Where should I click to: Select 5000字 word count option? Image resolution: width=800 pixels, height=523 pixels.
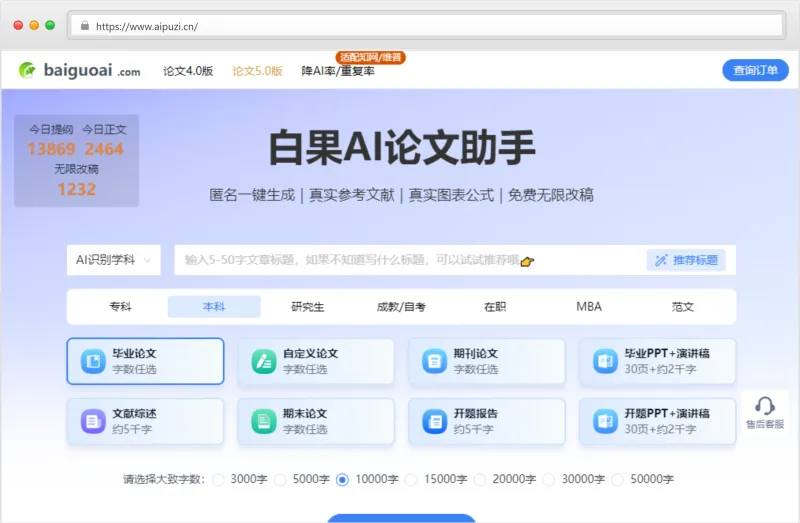(x=280, y=480)
